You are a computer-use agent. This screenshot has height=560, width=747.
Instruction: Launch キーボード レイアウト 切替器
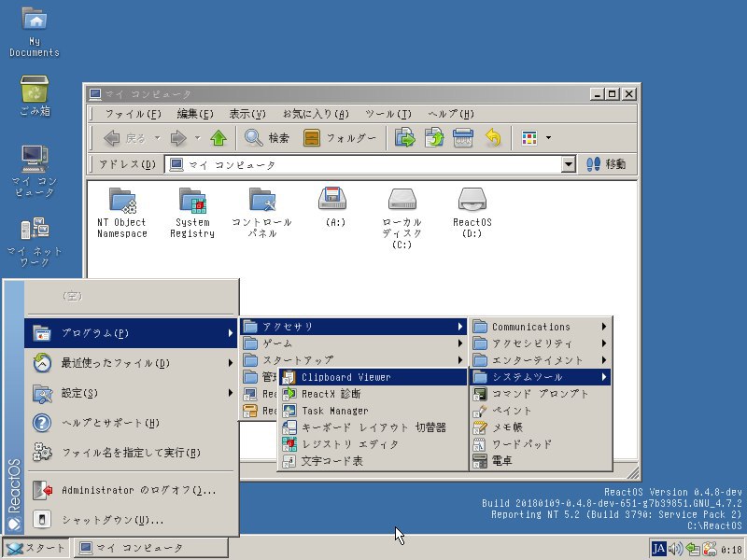click(373, 427)
